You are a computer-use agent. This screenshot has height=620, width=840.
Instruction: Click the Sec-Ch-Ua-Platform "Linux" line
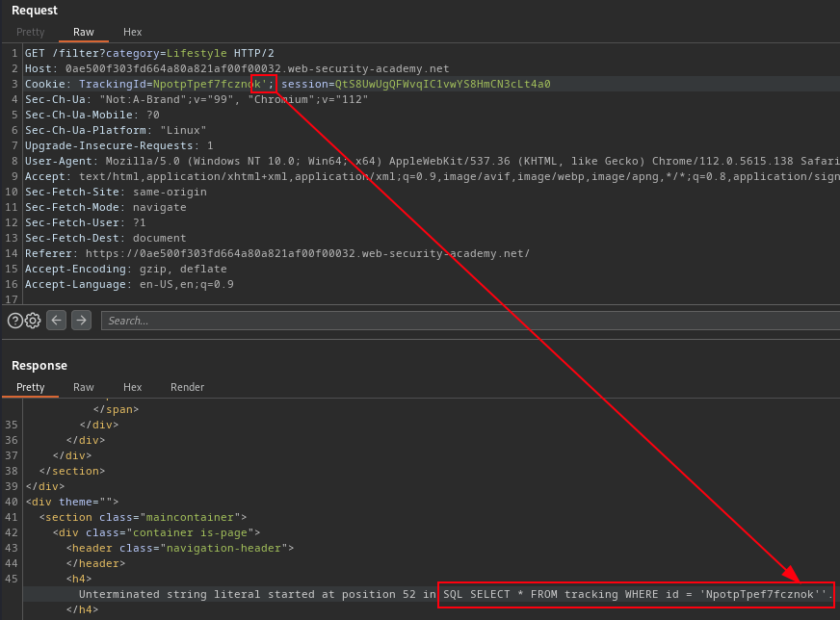pos(116,131)
